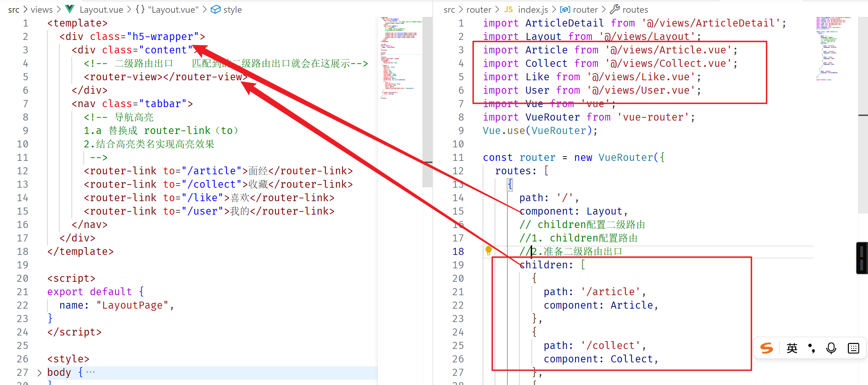Toggle the IME punctuation mode button
This screenshot has height=385, width=868.
click(x=812, y=348)
